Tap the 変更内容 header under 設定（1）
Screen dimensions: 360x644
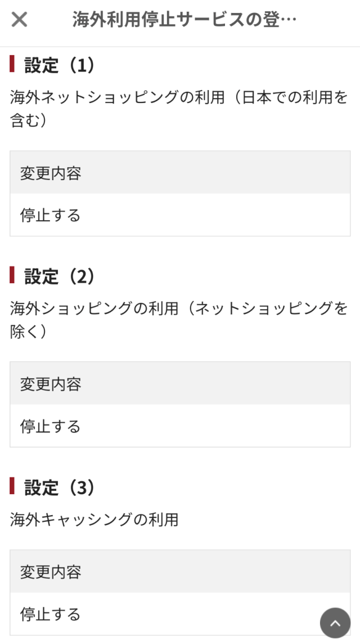click(x=51, y=173)
